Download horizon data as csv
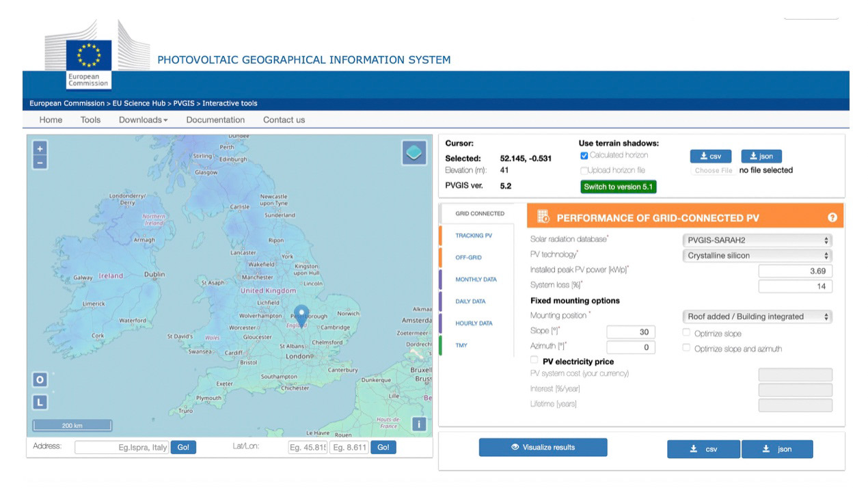868x488 pixels. (710, 156)
